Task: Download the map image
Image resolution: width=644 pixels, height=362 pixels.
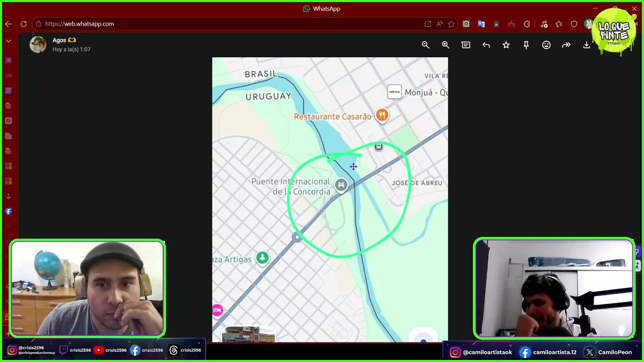Action: (587, 45)
